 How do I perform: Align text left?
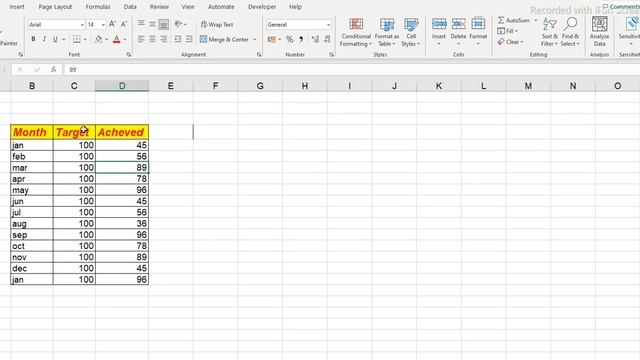141,39
